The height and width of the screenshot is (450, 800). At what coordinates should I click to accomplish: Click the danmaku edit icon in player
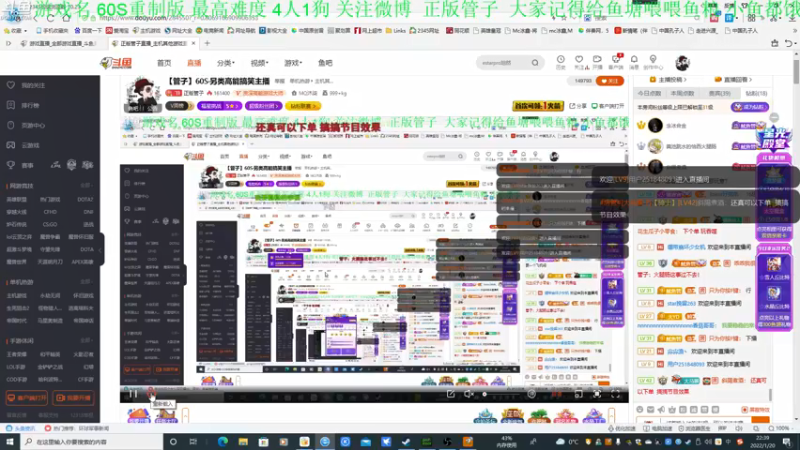pyautogui.click(x=451, y=393)
